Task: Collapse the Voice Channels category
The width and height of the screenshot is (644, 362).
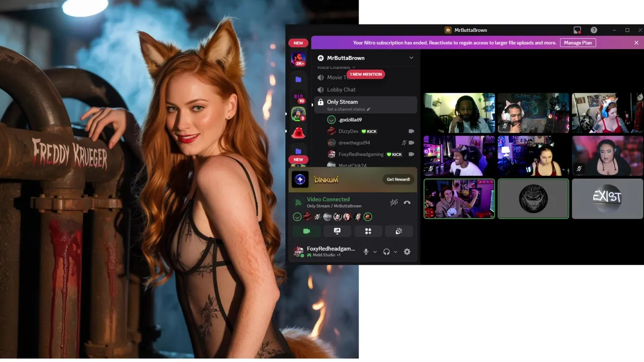Action: (x=336, y=67)
